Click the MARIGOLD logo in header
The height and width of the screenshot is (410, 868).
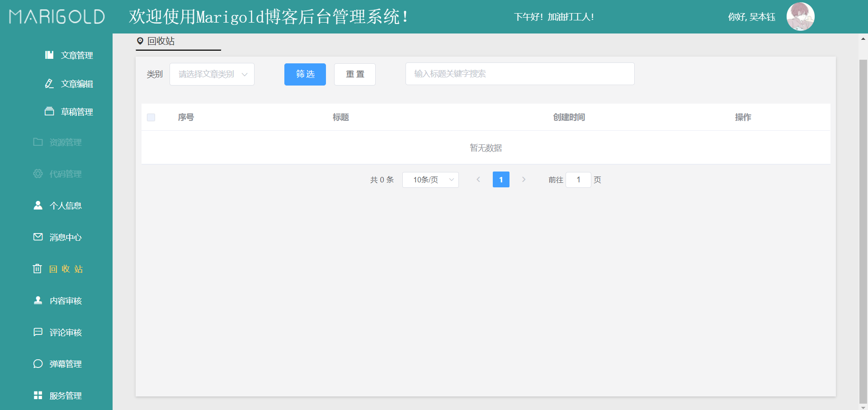(56, 16)
